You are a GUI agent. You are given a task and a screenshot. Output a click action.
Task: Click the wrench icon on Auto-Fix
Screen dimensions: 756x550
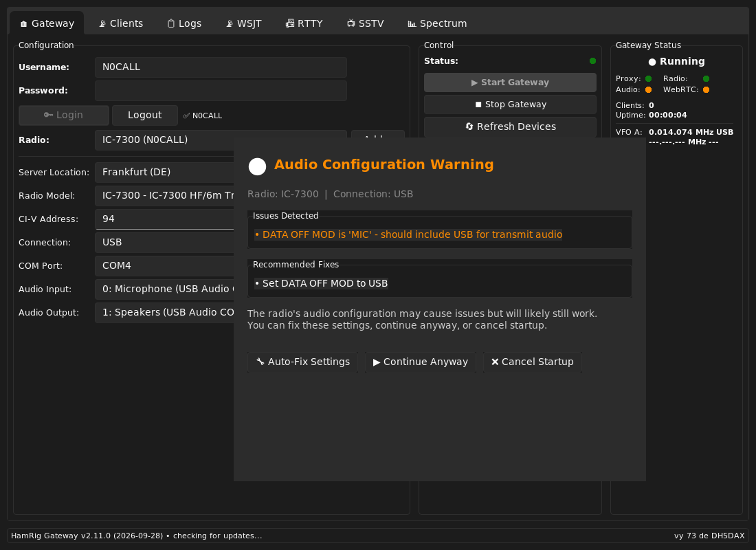(x=260, y=362)
